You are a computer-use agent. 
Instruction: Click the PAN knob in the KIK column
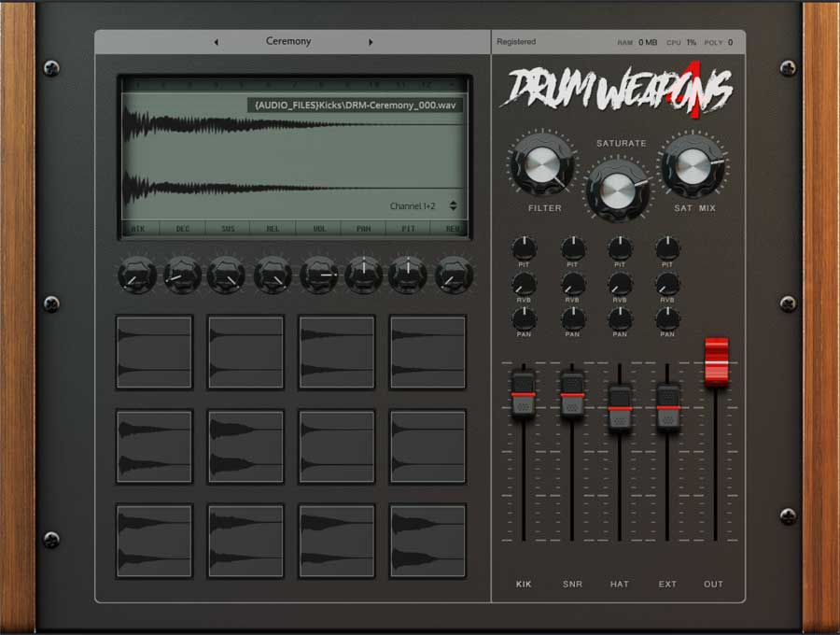(524, 318)
